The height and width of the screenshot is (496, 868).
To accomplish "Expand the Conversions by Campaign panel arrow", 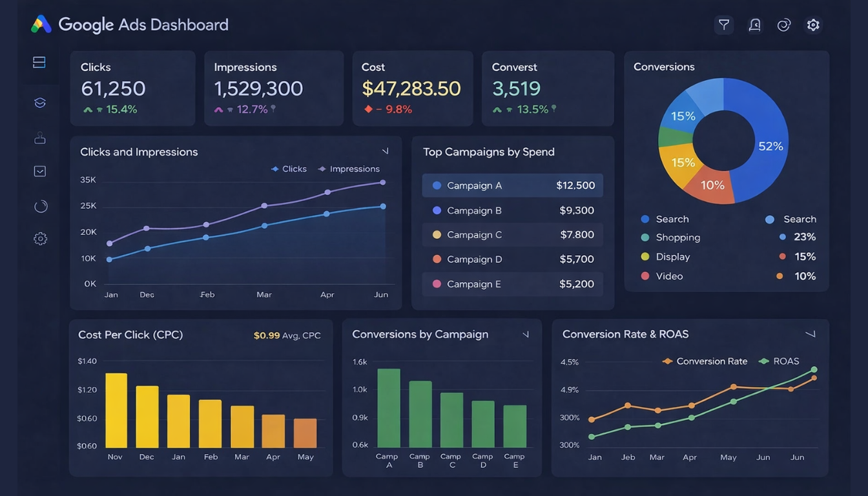I will 525,335.
